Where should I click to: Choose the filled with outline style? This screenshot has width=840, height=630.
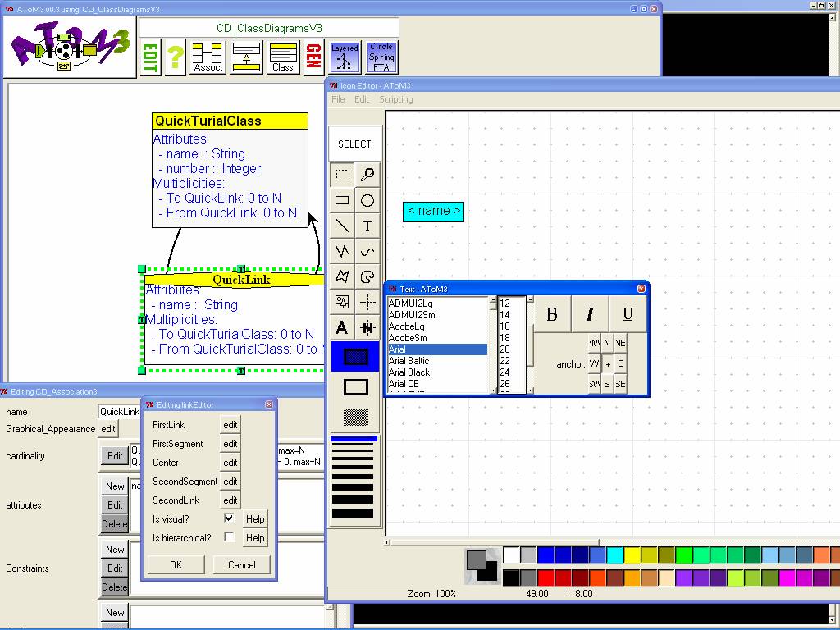355,357
